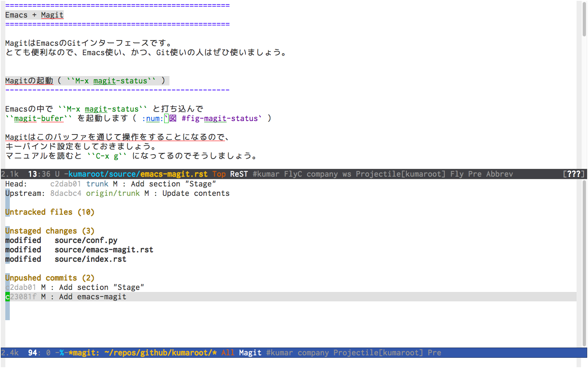The height and width of the screenshot is (368, 588).
Task: Click the Update contents upstream message
Action: tap(196, 193)
